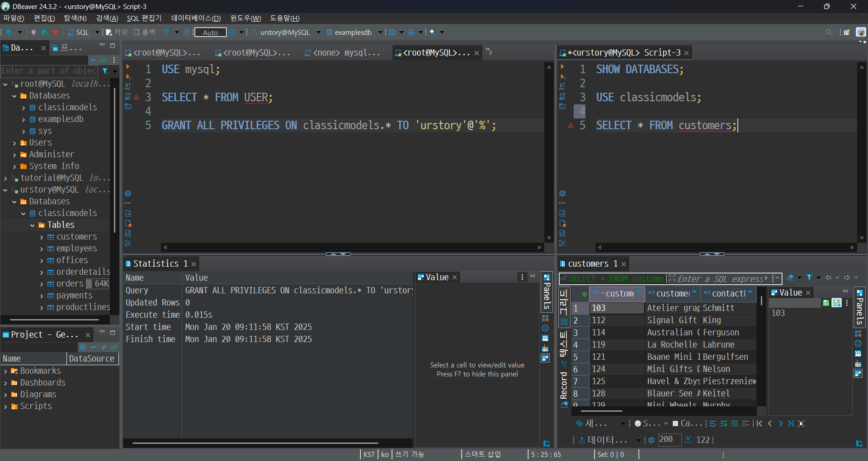The width and height of the screenshot is (868, 461).
Task: Click the gear settings icon in root@MySQL editor gutter
Action: [128, 193]
